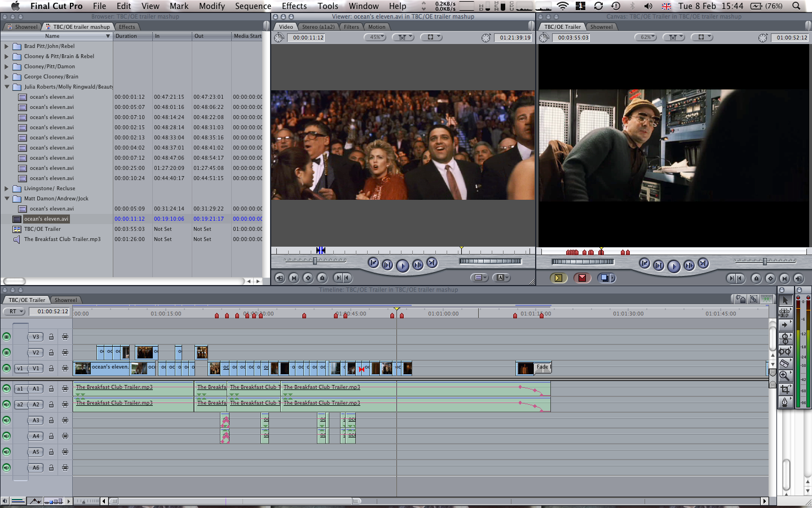Click the yellow Insert edit button in Canvas
The width and height of the screenshot is (812, 508).
click(558, 278)
